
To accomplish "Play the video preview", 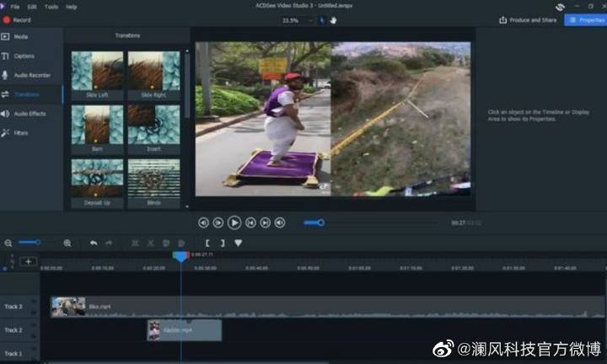I will click(234, 222).
